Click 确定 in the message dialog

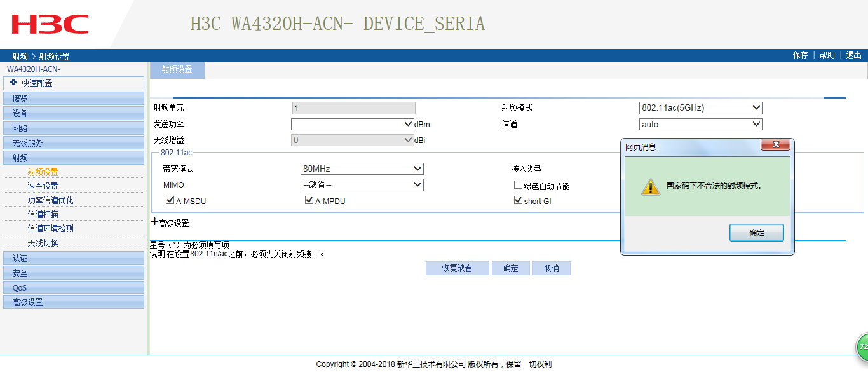tap(756, 233)
